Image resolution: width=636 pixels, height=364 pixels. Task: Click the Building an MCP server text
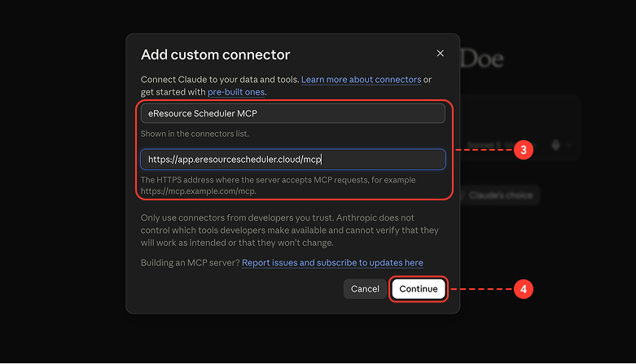tap(191, 263)
